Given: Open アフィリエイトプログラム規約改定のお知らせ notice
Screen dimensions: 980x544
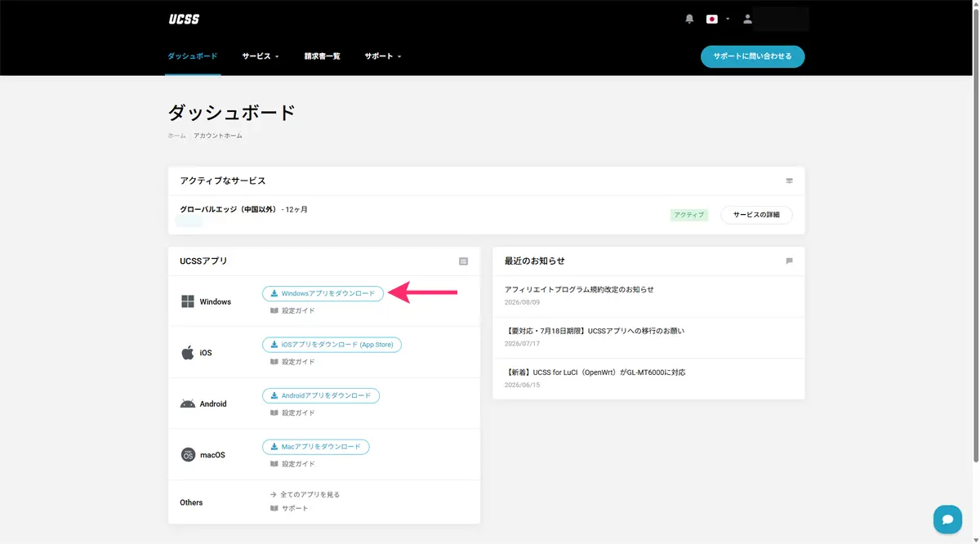Looking at the screenshot, I should 579,289.
